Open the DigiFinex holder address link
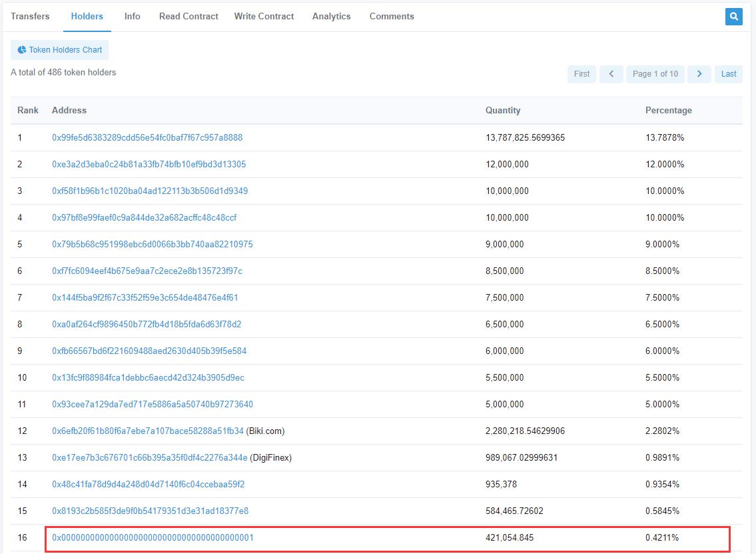The image size is (756, 554). 149,457
